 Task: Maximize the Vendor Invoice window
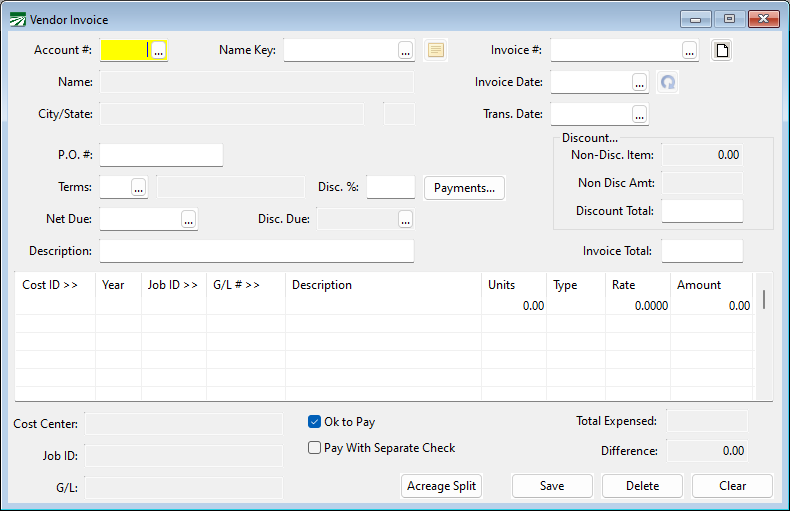[730, 19]
